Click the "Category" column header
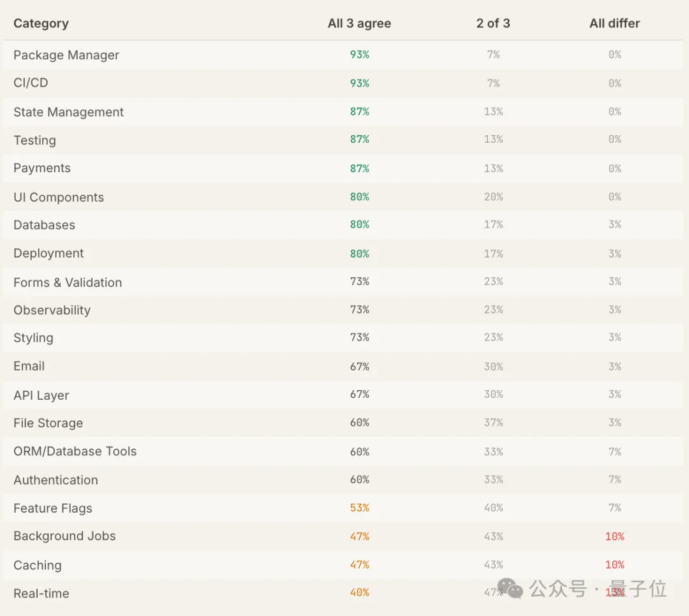 click(x=41, y=24)
